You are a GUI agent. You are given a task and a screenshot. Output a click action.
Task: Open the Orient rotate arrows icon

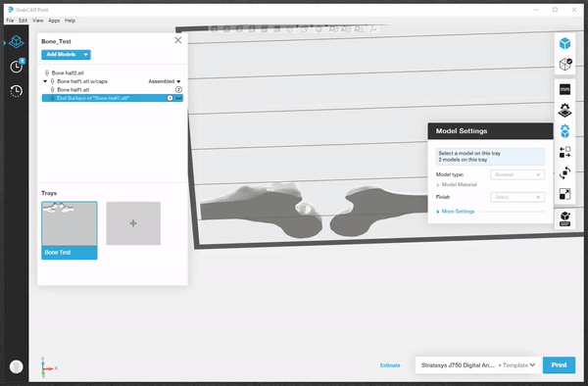[x=564, y=172]
